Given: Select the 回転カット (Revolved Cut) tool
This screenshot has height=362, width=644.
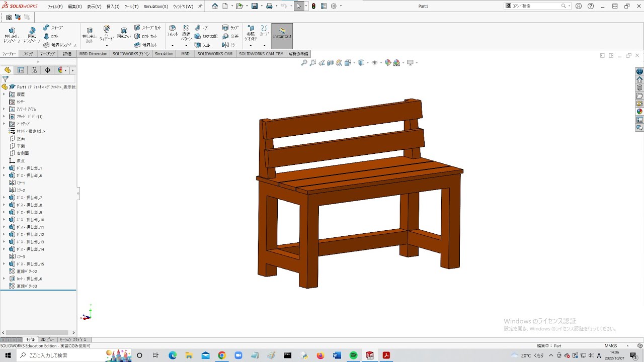Looking at the screenshot, I should tap(124, 34).
